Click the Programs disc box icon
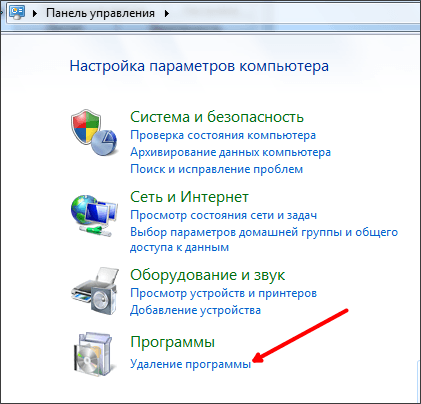Viewport: 421px width, 404px height. click(x=93, y=354)
